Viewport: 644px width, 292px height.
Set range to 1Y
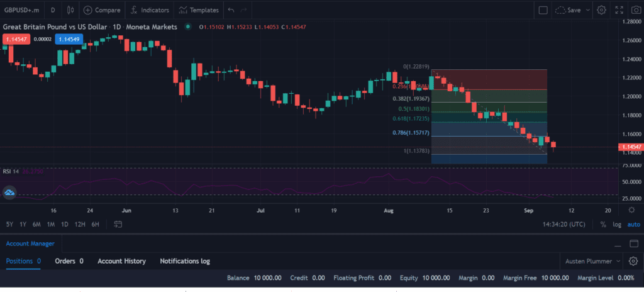tap(23, 225)
